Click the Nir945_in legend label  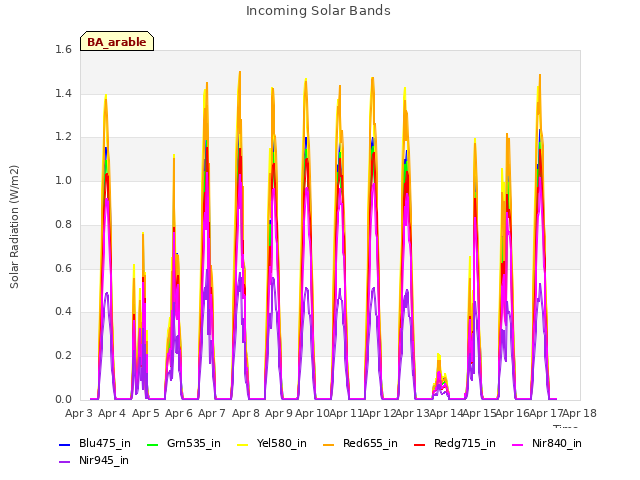[x=104, y=460]
